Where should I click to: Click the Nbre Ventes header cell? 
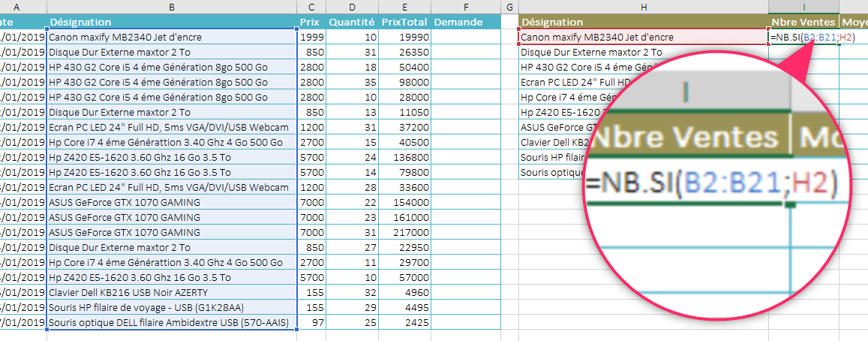click(x=803, y=23)
